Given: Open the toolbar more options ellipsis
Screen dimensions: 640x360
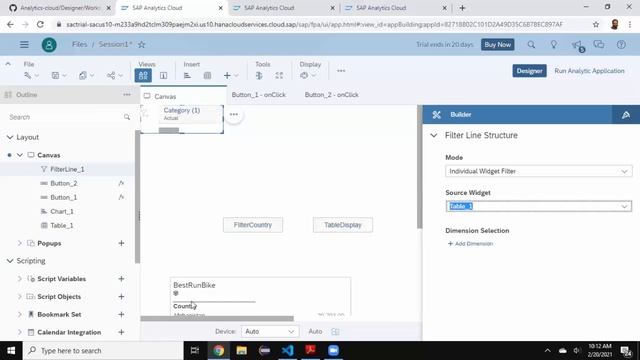Looking at the screenshot, I should pos(341,71).
